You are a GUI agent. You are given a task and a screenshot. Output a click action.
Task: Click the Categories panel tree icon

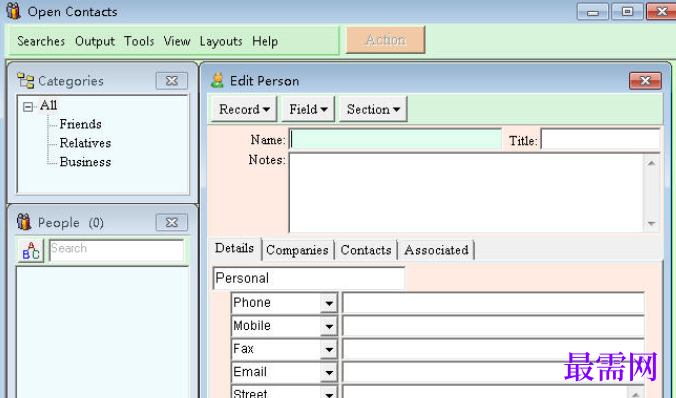pos(25,81)
